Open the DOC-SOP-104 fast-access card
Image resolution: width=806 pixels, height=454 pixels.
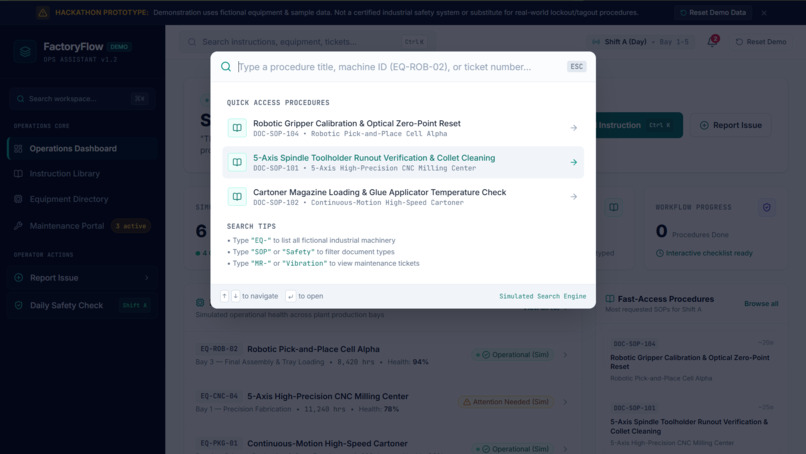tap(692, 360)
